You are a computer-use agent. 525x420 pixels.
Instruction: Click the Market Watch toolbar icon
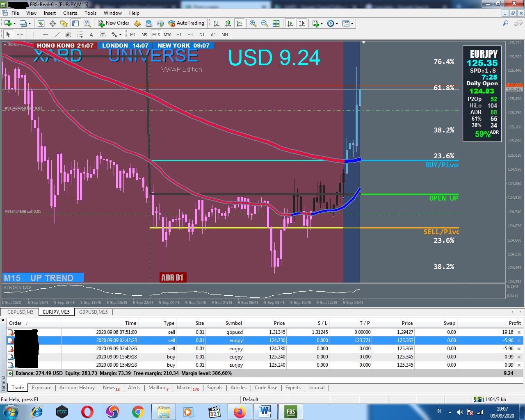(x=41, y=23)
